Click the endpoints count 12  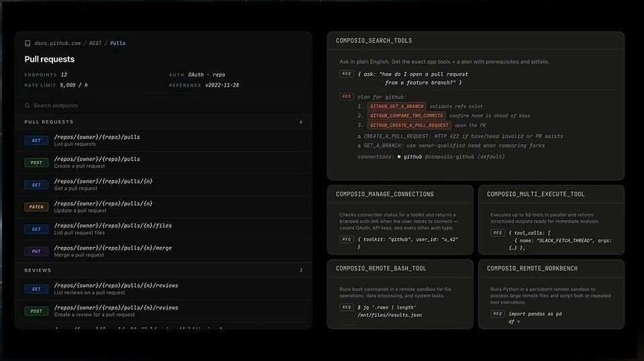pos(64,74)
